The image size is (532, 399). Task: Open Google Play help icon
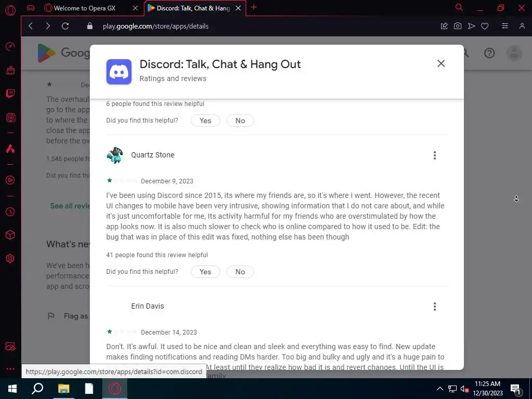[489, 53]
